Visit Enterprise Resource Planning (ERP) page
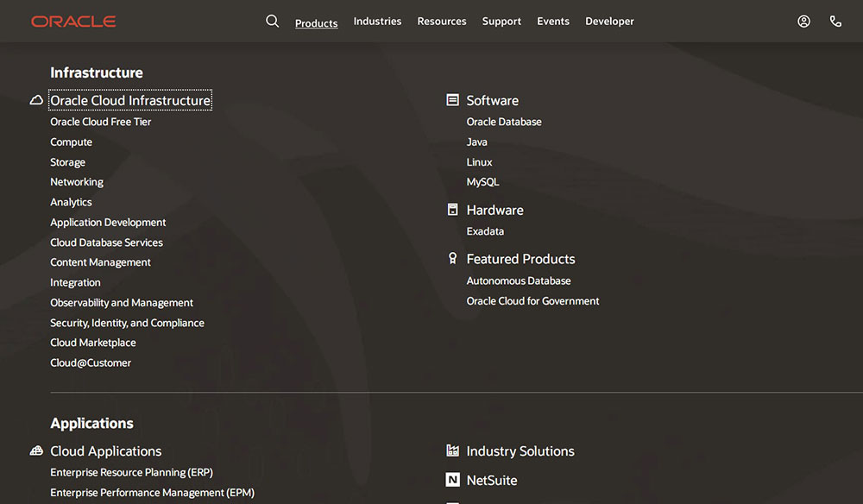 [x=131, y=473]
